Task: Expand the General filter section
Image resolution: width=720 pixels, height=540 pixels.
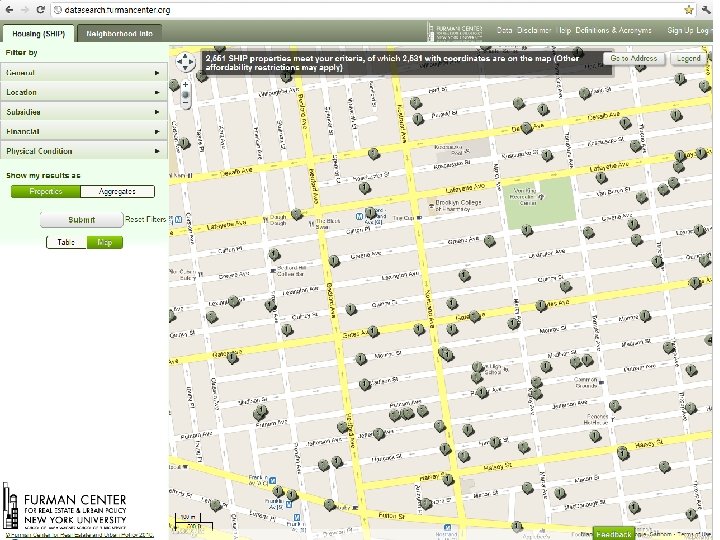Action: click(84, 73)
